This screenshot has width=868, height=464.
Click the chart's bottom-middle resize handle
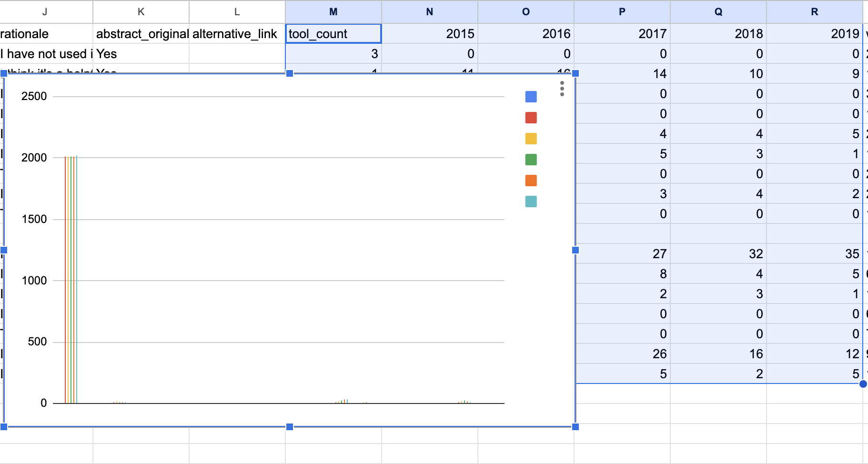290,427
